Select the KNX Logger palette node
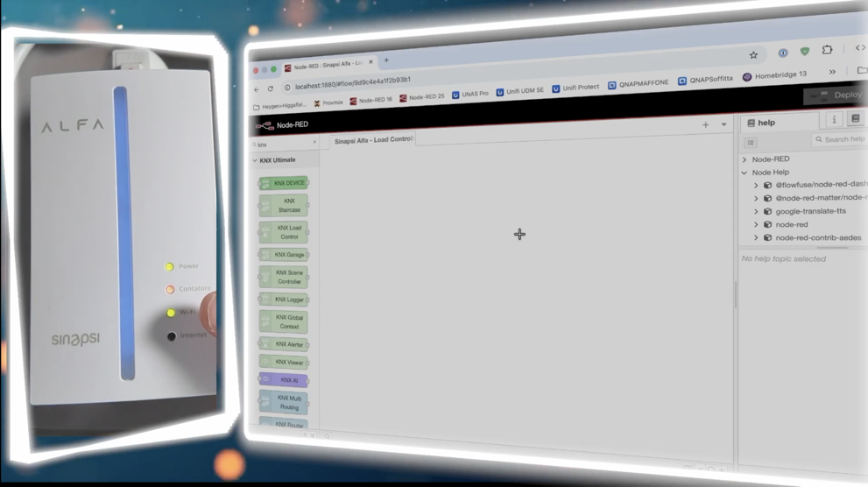This screenshot has width=868, height=487. pyautogui.click(x=284, y=300)
